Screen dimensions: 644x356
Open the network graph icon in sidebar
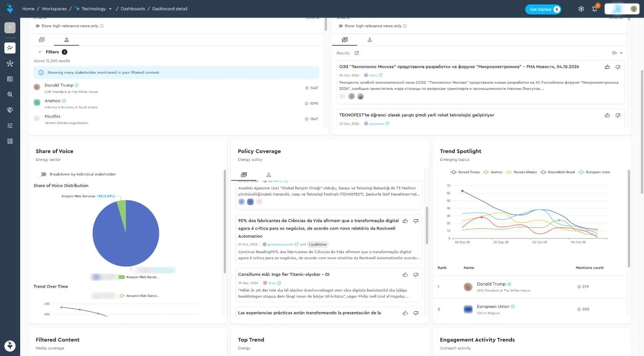[x=10, y=64]
